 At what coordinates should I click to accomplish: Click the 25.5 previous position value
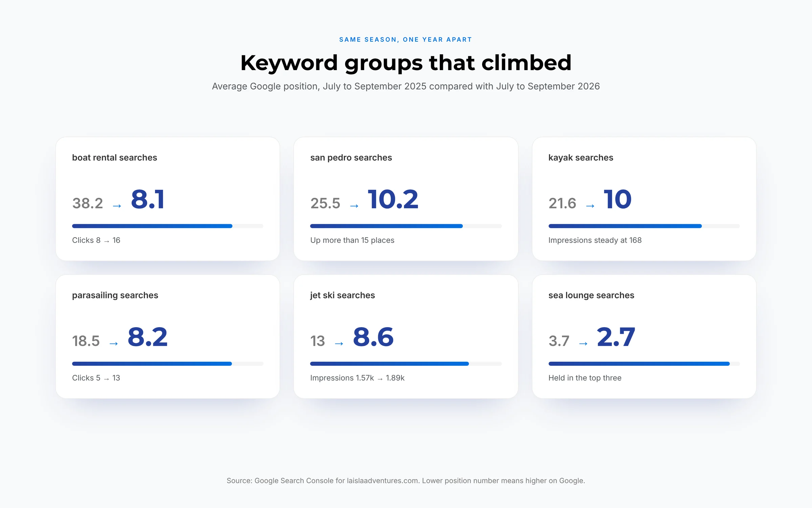(x=325, y=203)
